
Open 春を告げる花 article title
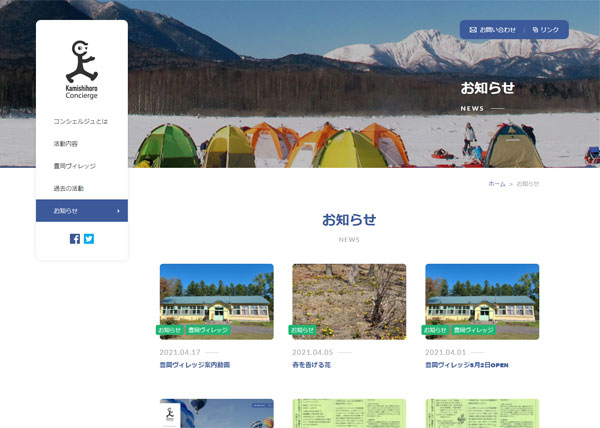(x=311, y=365)
